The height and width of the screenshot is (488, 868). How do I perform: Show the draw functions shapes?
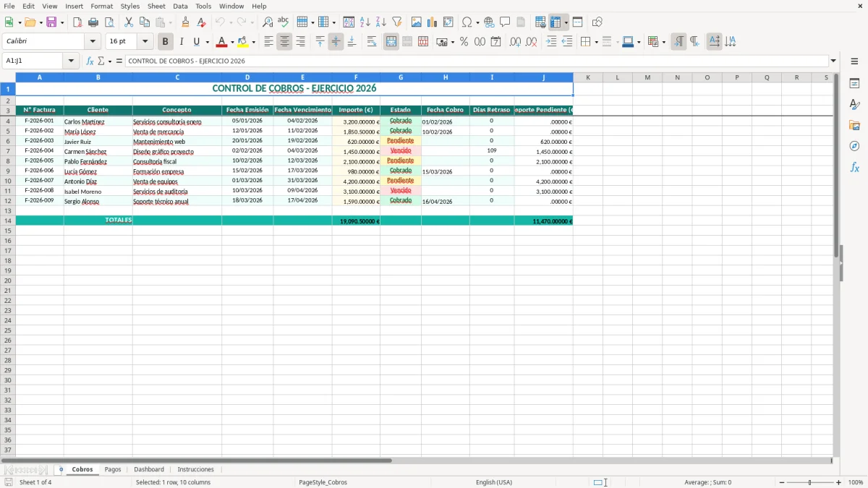coord(597,22)
